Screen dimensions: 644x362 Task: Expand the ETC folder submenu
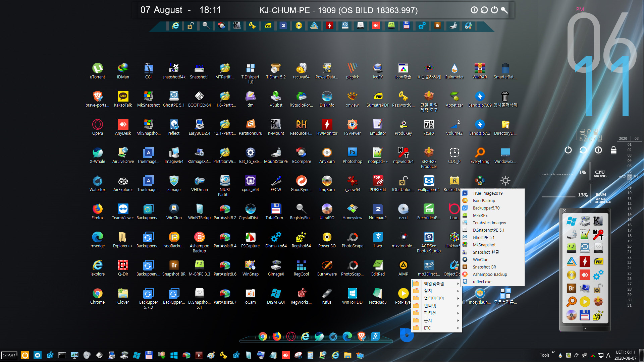click(x=436, y=328)
